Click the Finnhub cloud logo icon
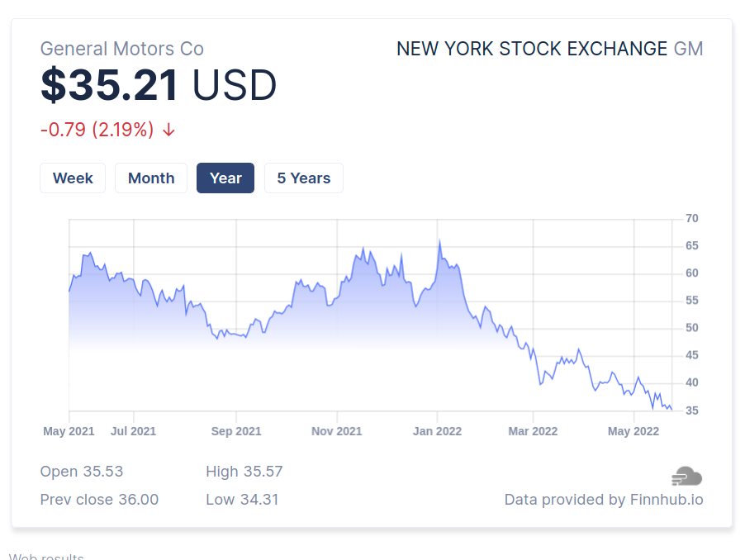The image size is (745, 560). [686, 477]
